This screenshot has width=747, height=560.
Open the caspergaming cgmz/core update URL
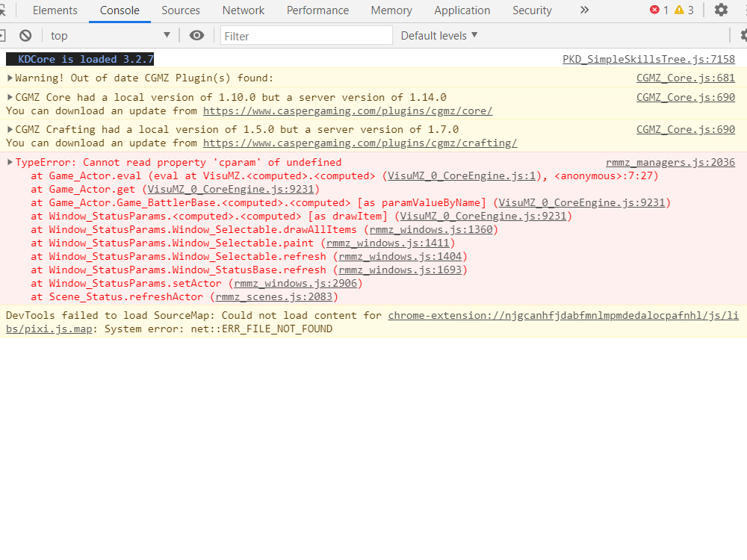pyautogui.click(x=347, y=111)
